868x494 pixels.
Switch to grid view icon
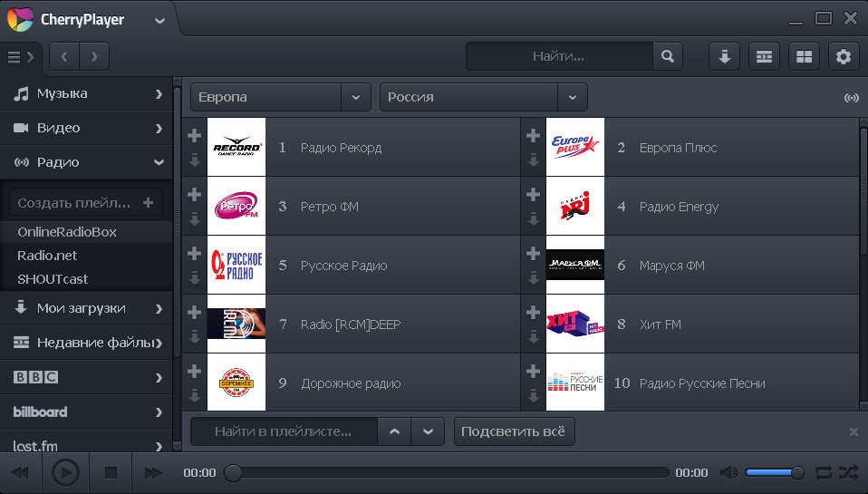coord(804,56)
